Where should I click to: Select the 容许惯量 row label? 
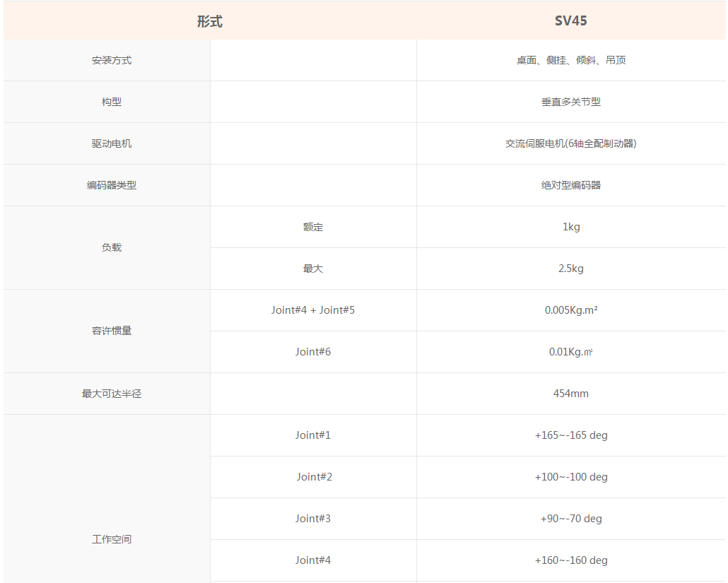pyautogui.click(x=112, y=331)
